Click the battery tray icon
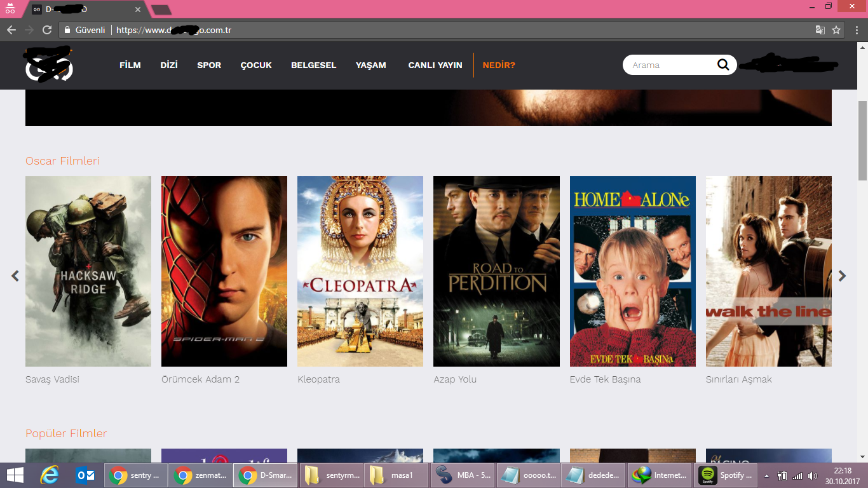The image size is (868, 488). pos(782,475)
